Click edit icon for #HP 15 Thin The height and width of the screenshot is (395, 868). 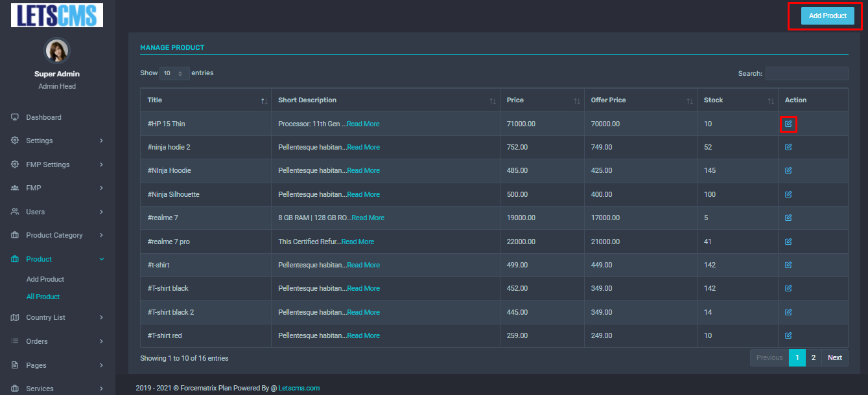pyautogui.click(x=788, y=124)
